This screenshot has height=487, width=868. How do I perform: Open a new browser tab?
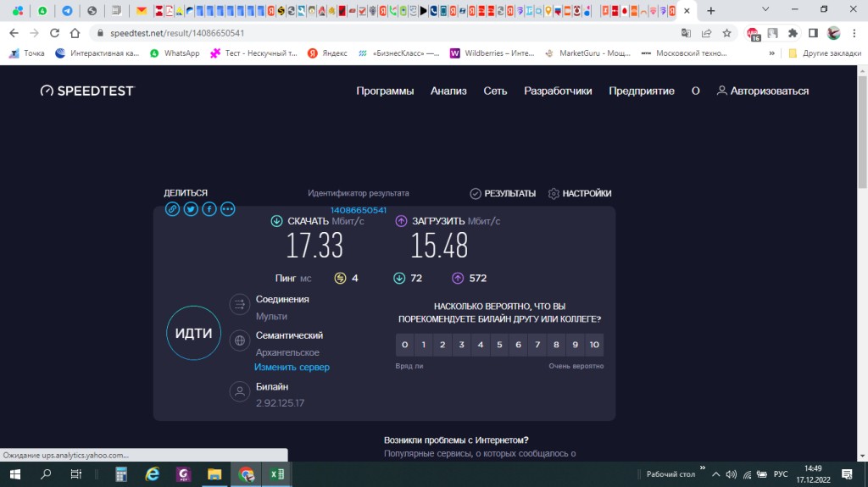tap(711, 10)
